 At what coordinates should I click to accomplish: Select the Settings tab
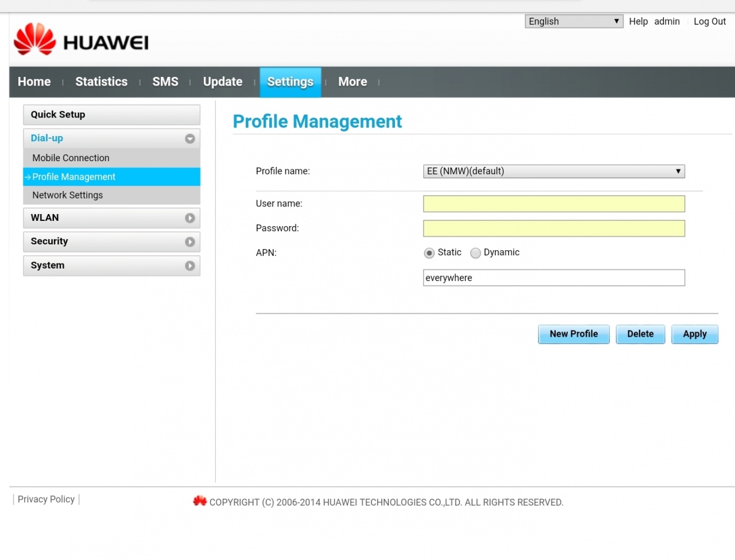[x=291, y=82]
